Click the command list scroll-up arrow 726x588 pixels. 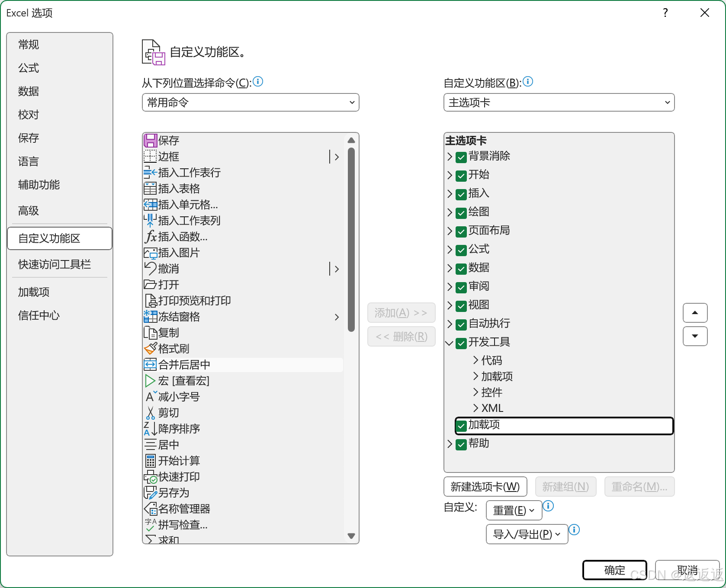coord(351,140)
